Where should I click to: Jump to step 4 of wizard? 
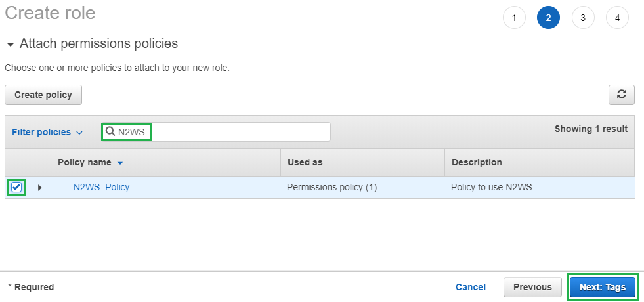[617, 18]
